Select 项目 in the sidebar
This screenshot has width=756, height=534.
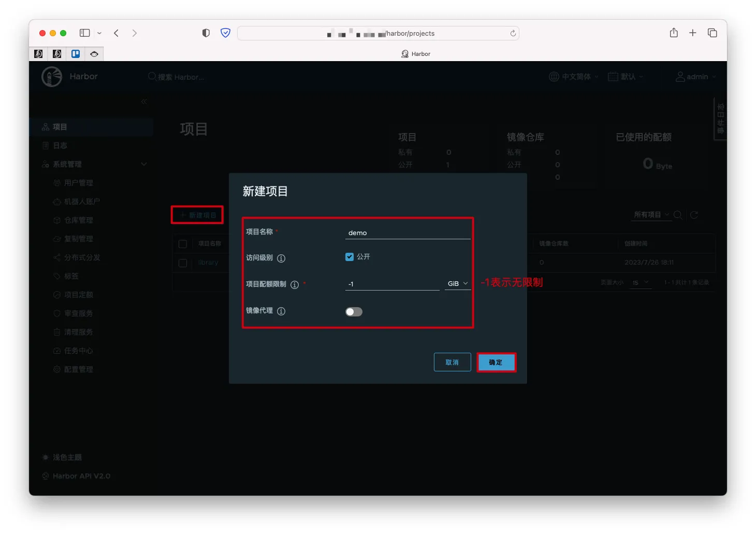click(91, 127)
